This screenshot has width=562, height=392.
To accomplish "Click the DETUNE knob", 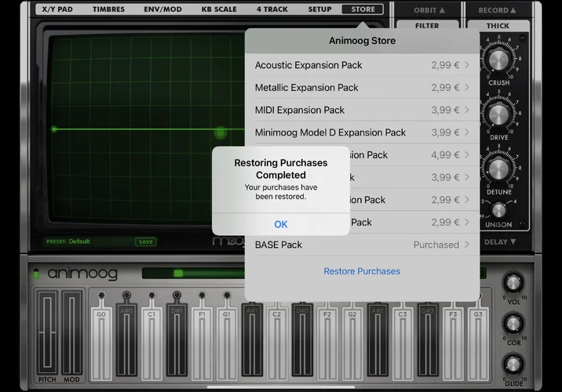I will (498, 169).
